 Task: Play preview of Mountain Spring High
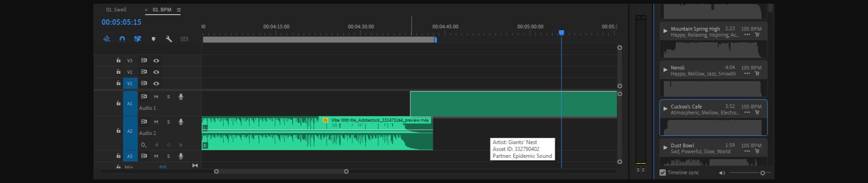coord(665,31)
